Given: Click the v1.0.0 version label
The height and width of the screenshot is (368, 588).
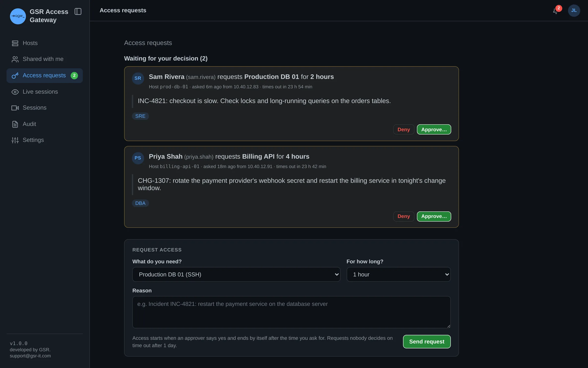Looking at the screenshot, I should pyautogui.click(x=19, y=343).
